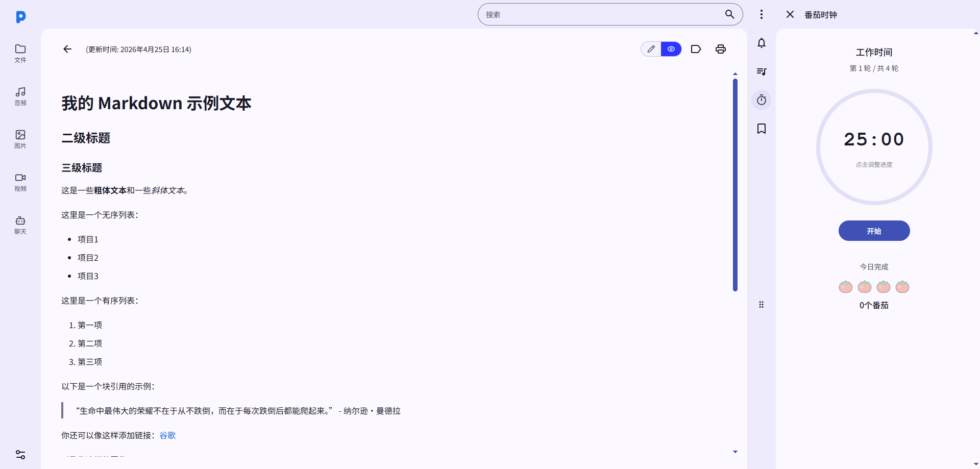Print the markdown document
The image size is (980, 469).
point(721,49)
